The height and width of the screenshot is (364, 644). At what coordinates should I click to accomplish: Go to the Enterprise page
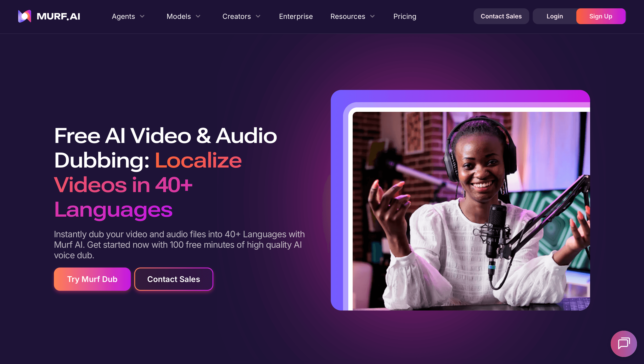coord(296,16)
